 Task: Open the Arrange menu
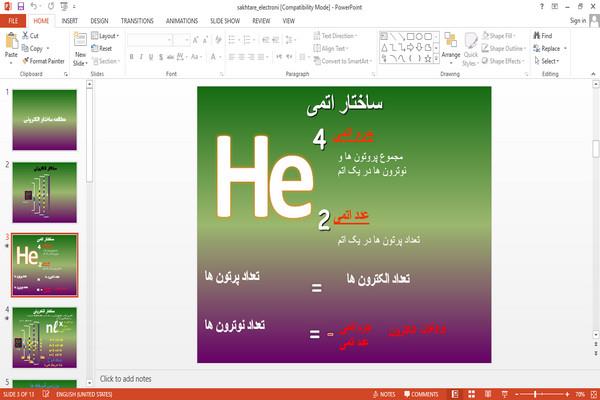(x=451, y=48)
